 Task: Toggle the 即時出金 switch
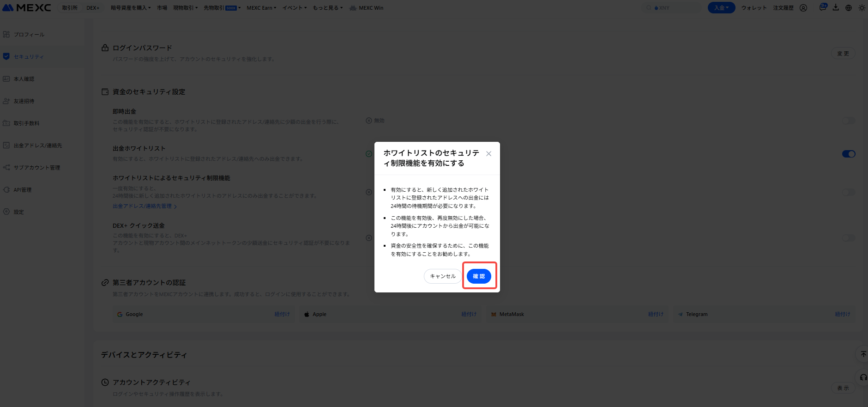tap(849, 121)
